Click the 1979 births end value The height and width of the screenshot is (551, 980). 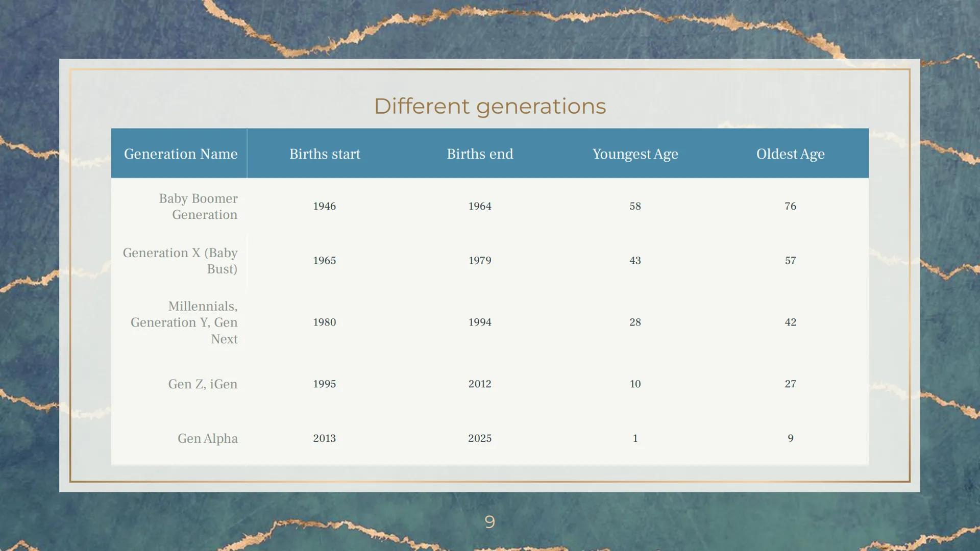480,261
